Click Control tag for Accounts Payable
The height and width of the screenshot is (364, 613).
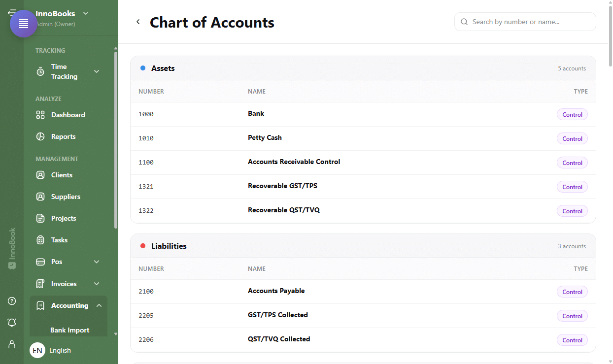pyautogui.click(x=572, y=292)
